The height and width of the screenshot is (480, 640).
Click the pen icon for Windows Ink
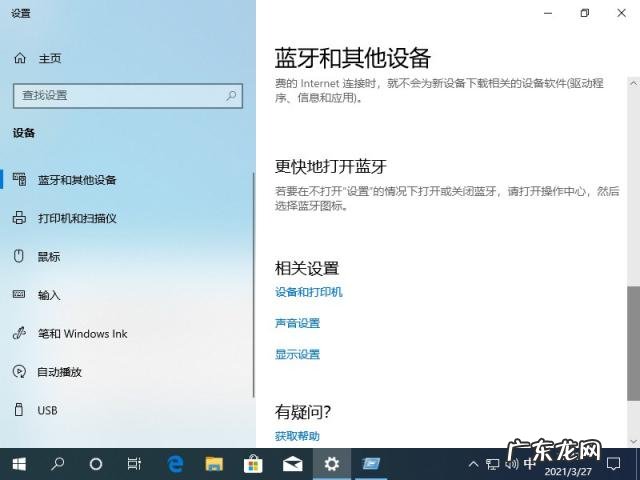(19, 333)
